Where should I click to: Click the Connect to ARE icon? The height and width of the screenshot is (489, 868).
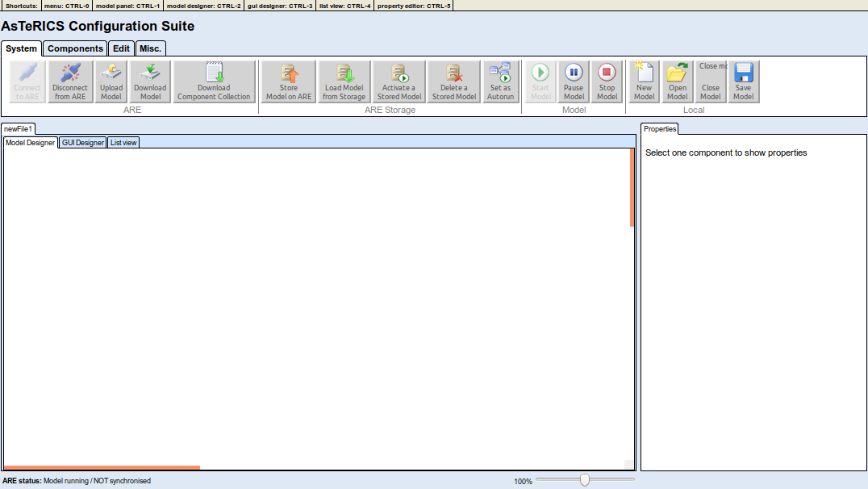(x=27, y=81)
